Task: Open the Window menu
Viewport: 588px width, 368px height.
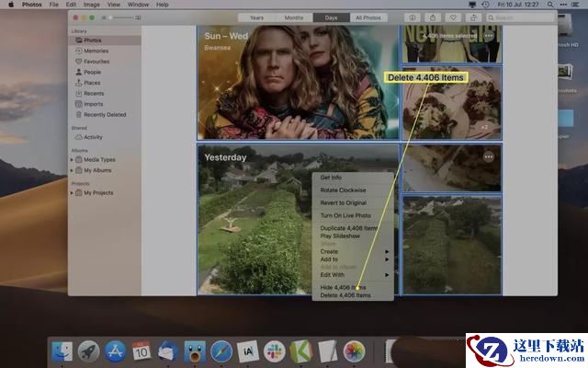Action: point(138,5)
